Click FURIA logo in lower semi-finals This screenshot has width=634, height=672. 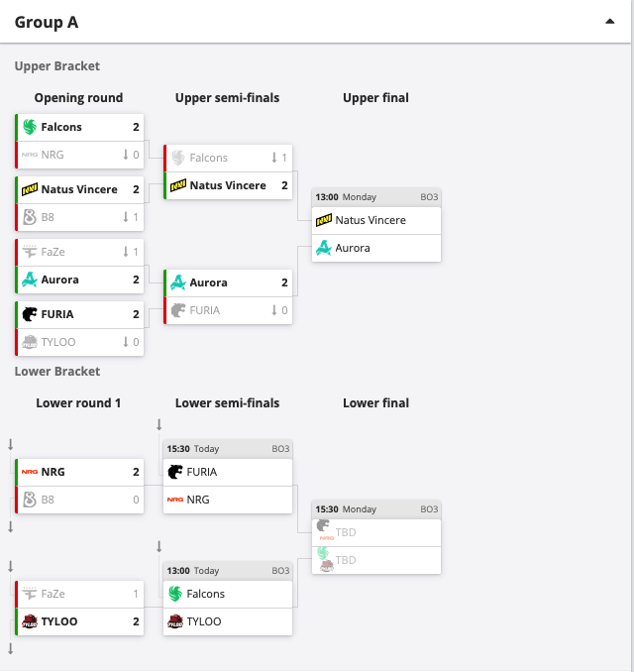174,472
